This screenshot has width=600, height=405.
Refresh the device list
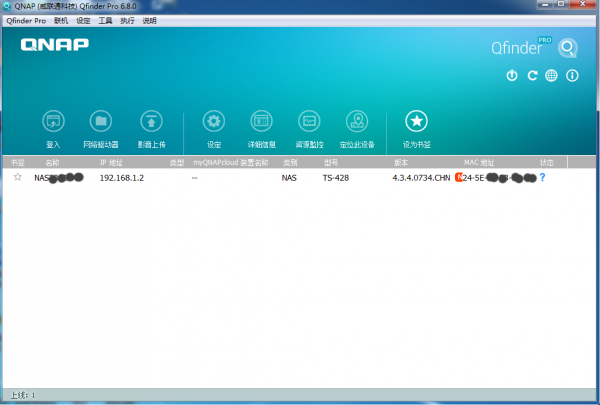pyautogui.click(x=532, y=75)
